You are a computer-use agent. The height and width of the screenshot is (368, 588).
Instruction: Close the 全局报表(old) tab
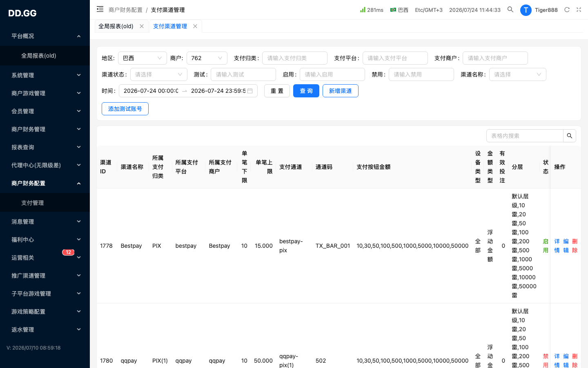tap(142, 26)
